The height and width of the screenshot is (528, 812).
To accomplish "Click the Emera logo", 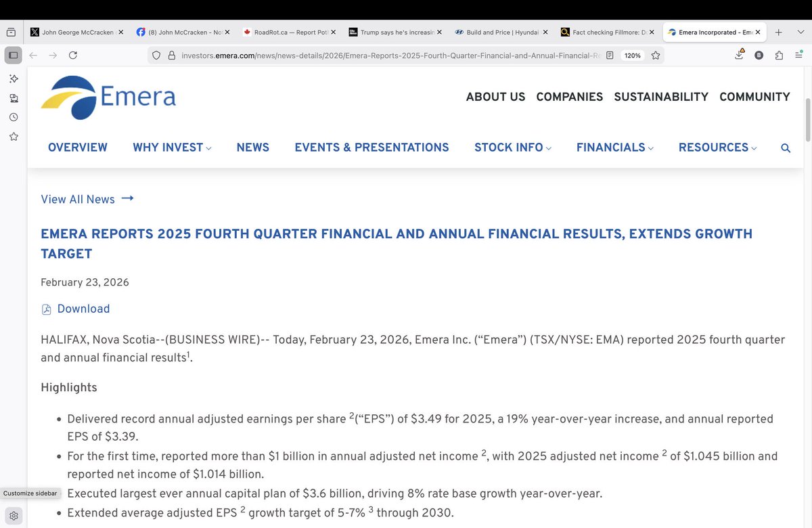I will [x=108, y=97].
